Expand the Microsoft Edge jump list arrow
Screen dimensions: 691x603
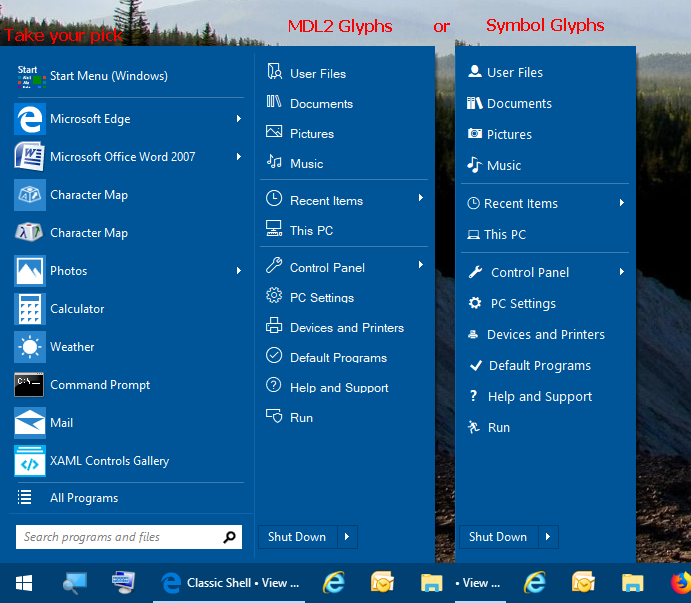238,119
